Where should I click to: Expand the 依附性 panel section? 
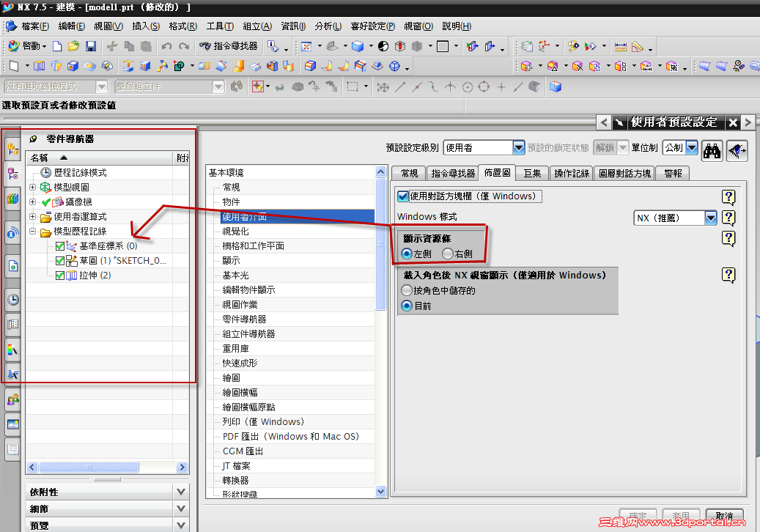tap(181, 492)
